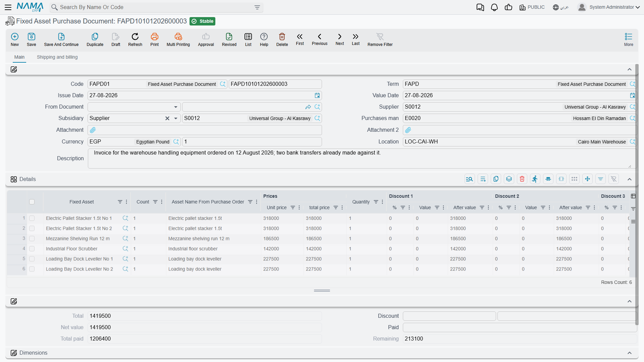Check row 1 Electric Pallet Stacker checkbox
The image size is (644, 362).
[x=32, y=218]
